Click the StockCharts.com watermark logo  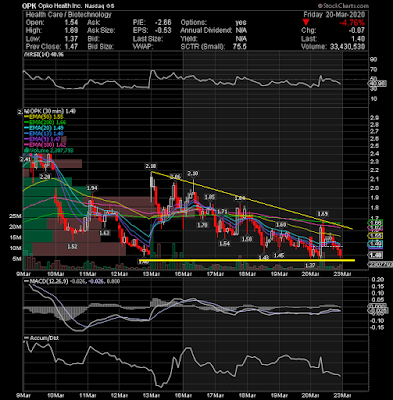point(343,6)
